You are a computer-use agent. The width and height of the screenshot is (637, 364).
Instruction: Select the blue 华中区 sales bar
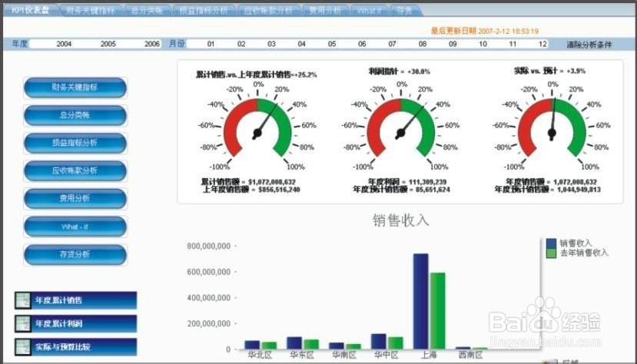coord(379,342)
